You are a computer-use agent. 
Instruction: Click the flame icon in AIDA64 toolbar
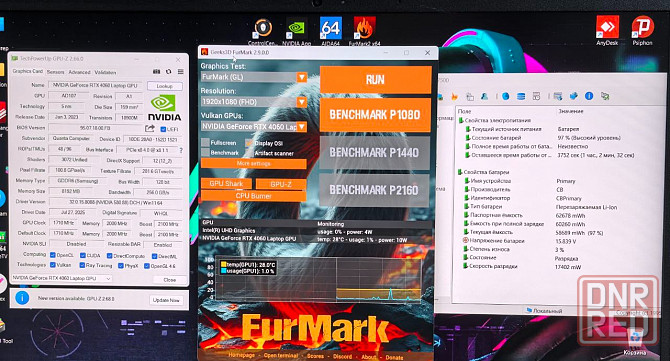coord(454,97)
